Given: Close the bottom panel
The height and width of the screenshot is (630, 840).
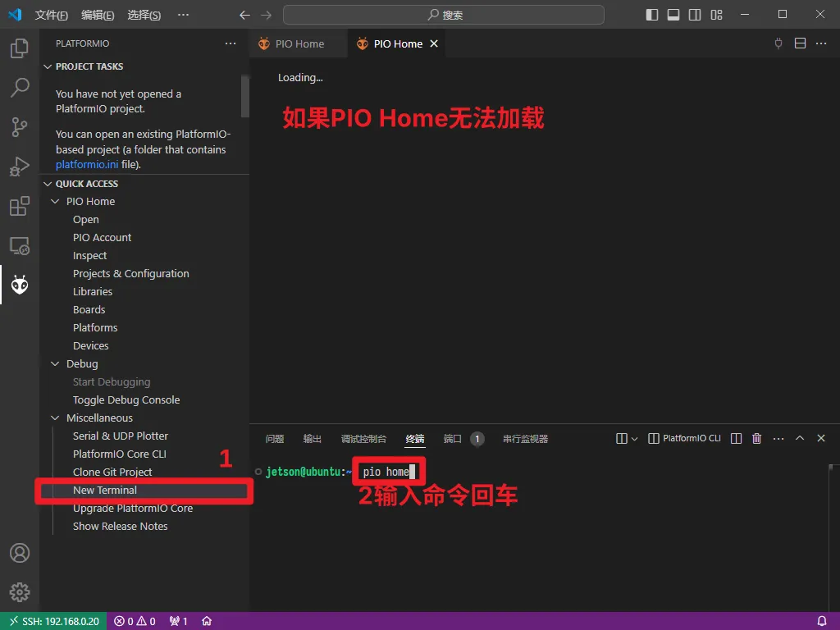Looking at the screenshot, I should click(x=820, y=438).
